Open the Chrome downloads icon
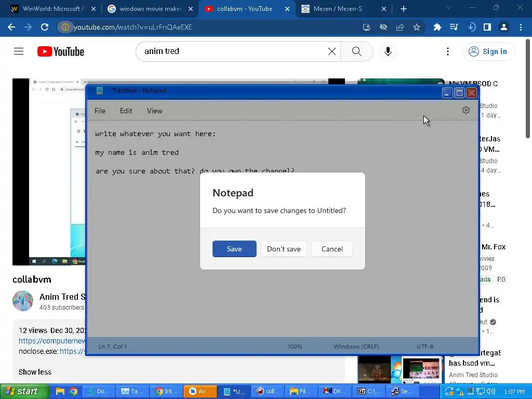The width and height of the screenshot is (532, 399). pos(471,27)
